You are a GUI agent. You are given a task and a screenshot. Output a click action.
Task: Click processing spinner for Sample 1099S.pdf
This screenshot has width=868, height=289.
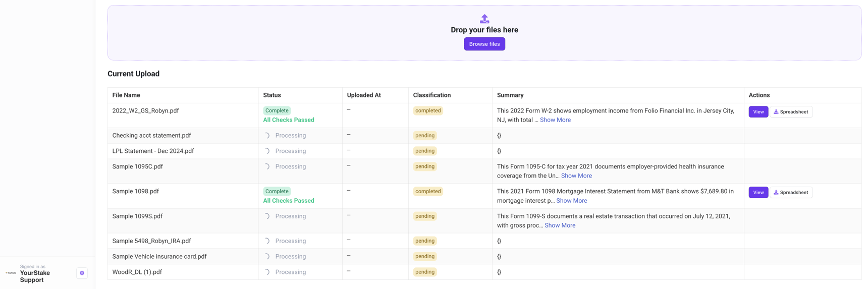tap(267, 216)
